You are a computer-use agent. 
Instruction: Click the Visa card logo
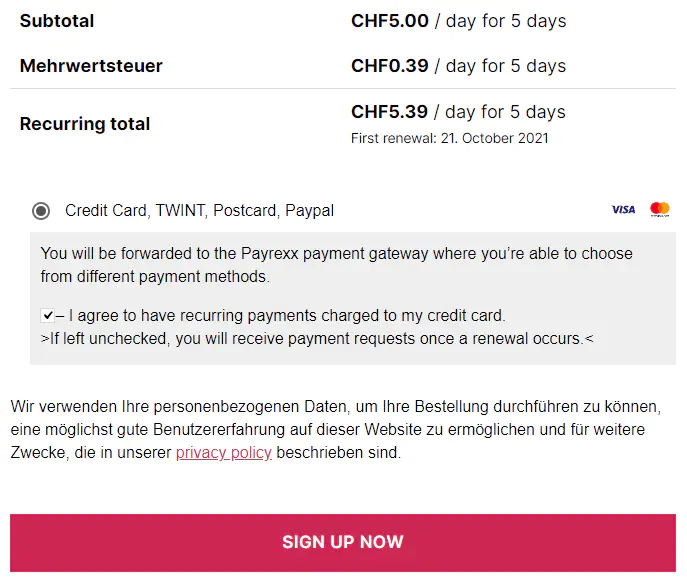tap(623, 210)
